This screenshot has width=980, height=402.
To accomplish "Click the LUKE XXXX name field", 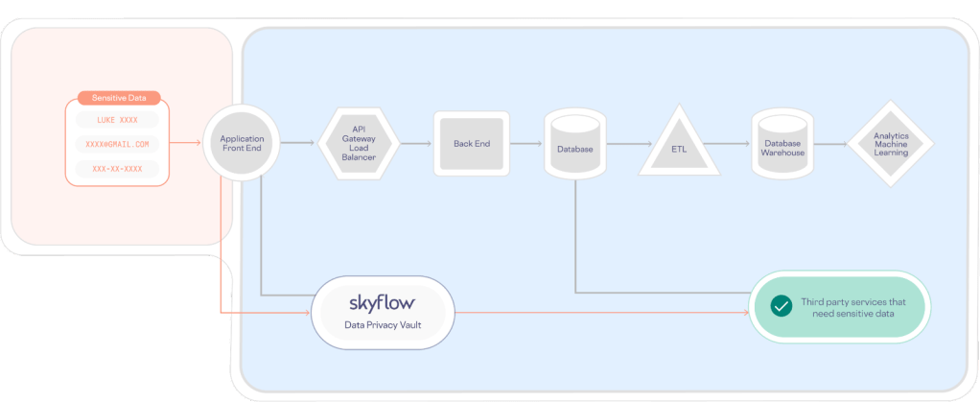I will pyautogui.click(x=118, y=121).
